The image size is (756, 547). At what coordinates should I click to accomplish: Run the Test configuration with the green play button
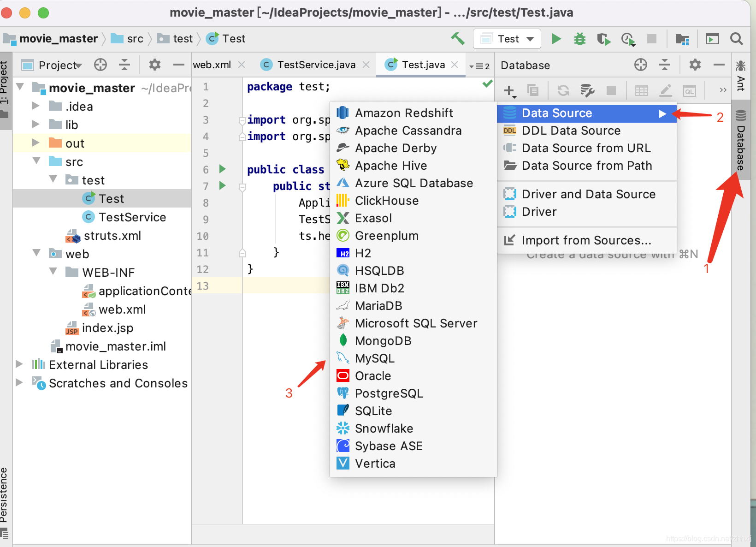click(x=556, y=39)
